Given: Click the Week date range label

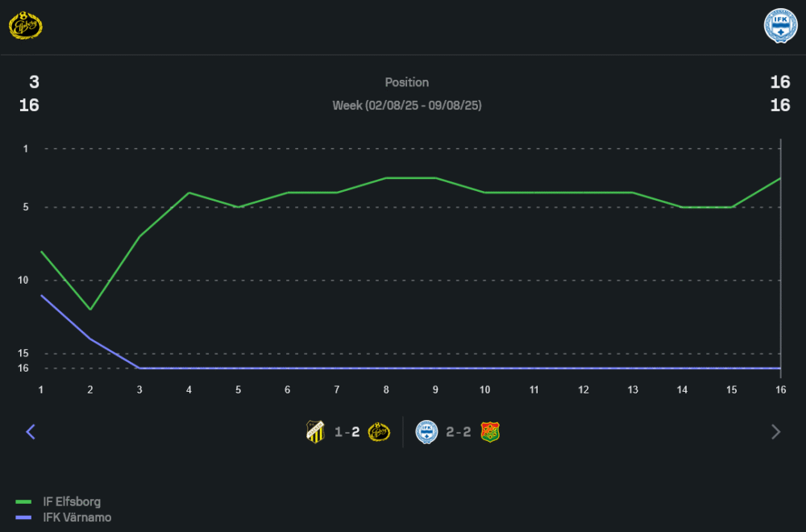Looking at the screenshot, I should [406, 106].
